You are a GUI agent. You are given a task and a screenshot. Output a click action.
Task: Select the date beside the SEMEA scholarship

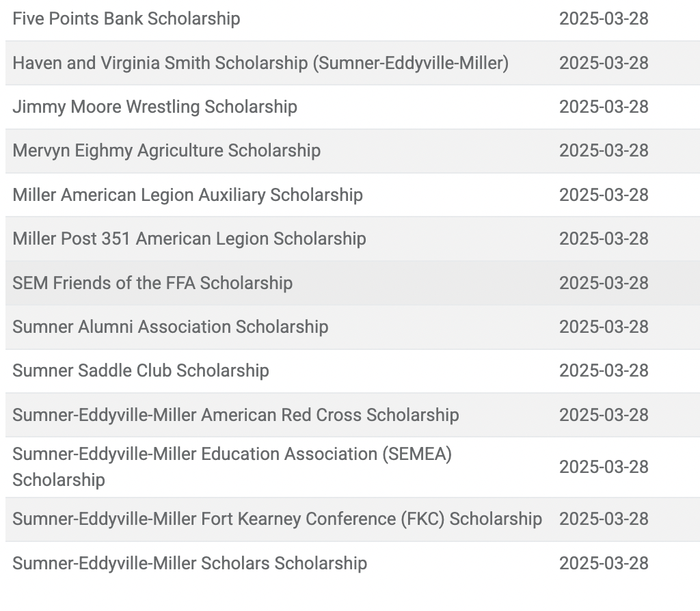(604, 467)
